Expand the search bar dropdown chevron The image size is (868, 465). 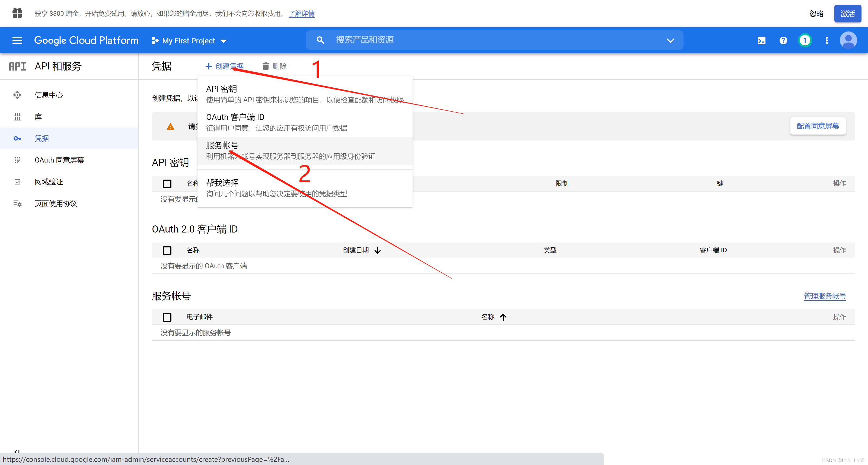point(670,40)
